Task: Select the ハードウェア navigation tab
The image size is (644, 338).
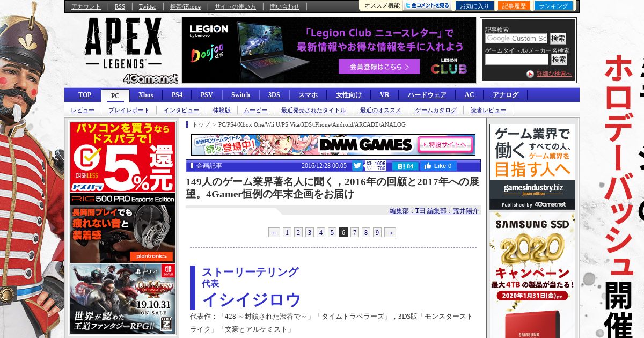Action: (427, 95)
